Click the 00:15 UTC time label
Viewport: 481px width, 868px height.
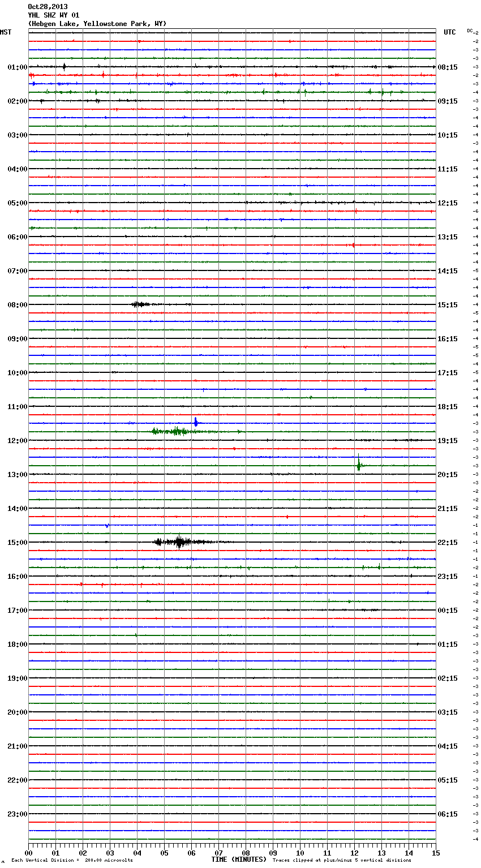448,610
